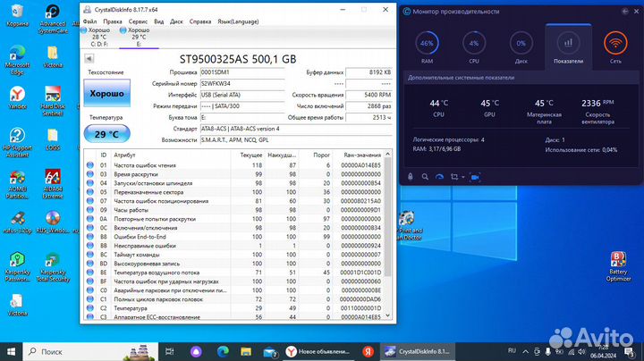Select disk C: D: F: status tab

pos(98,37)
